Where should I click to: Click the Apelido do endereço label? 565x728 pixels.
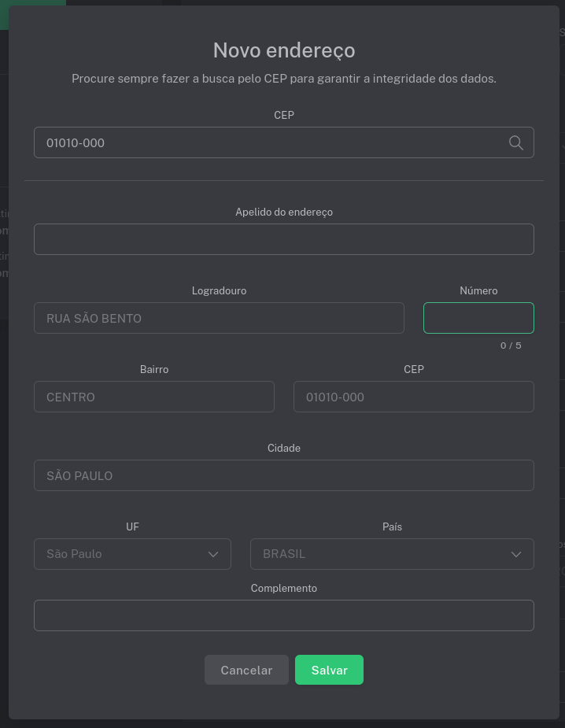(x=284, y=212)
